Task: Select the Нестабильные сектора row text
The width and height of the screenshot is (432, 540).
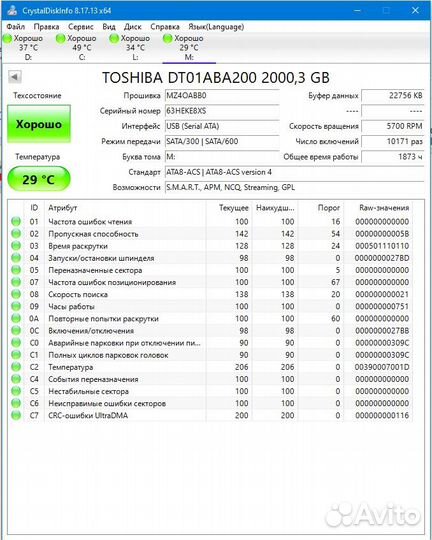Action: coord(89,392)
